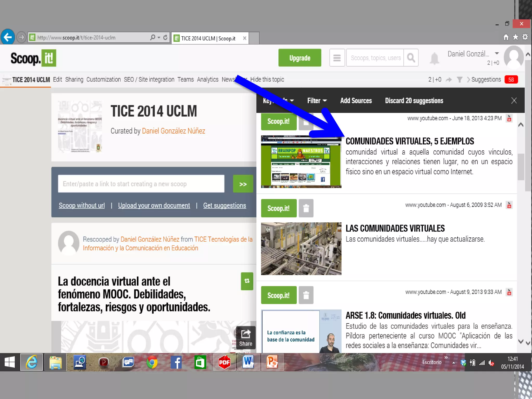
Task: Click green arrow button to submit link
Action: pos(243,184)
